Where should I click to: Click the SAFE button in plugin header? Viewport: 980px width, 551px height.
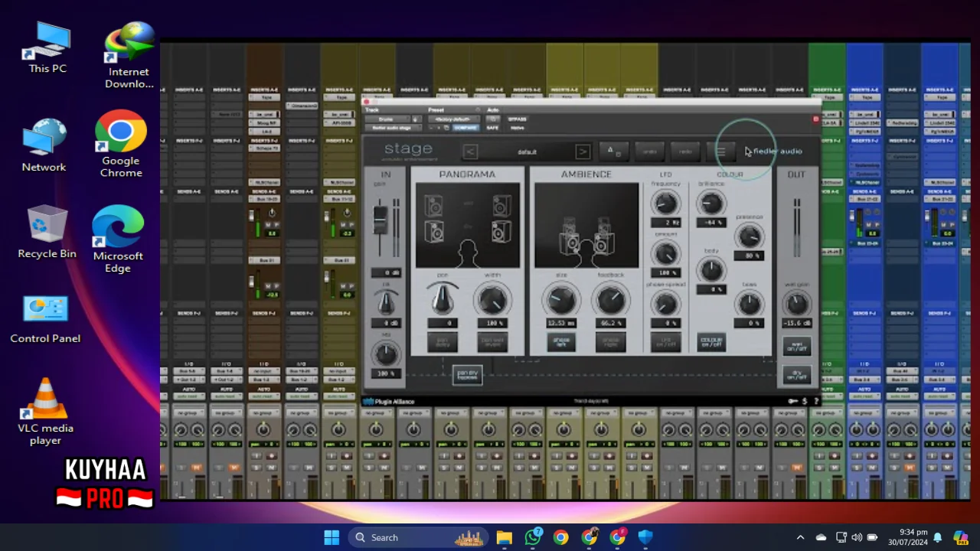(493, 128)
